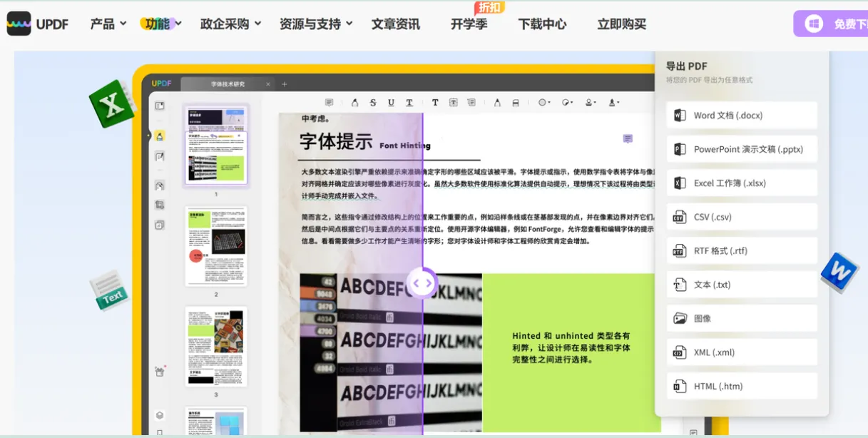Export as 图像
Screen dimensions: 868x438
point(742,318)
